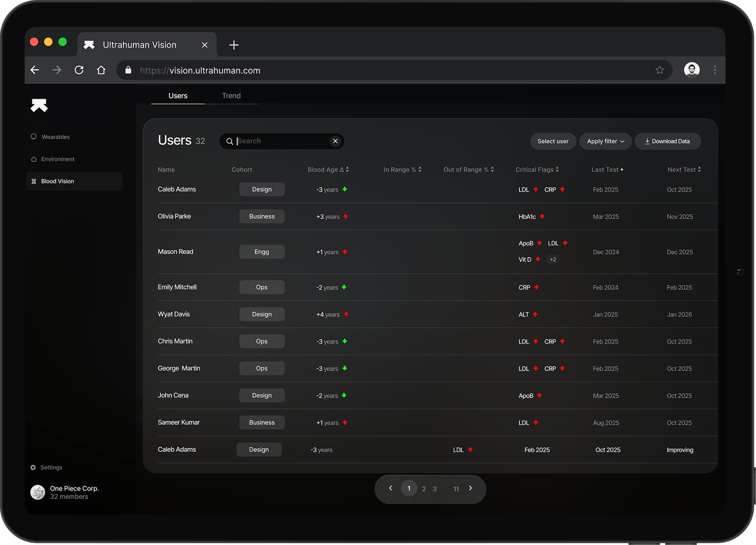Open the Apply filter dropdown

click(605, 141)
